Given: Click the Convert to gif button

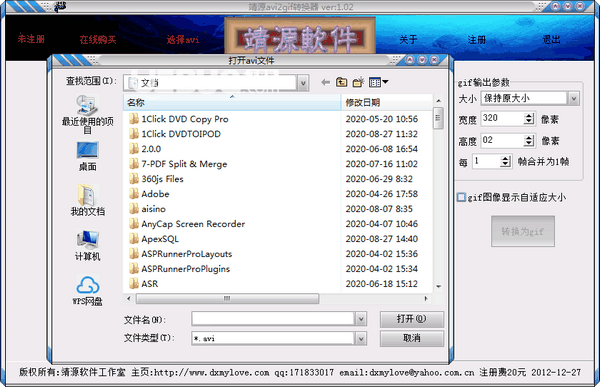Looking at the screenshot, I should (x=523, y=231).
